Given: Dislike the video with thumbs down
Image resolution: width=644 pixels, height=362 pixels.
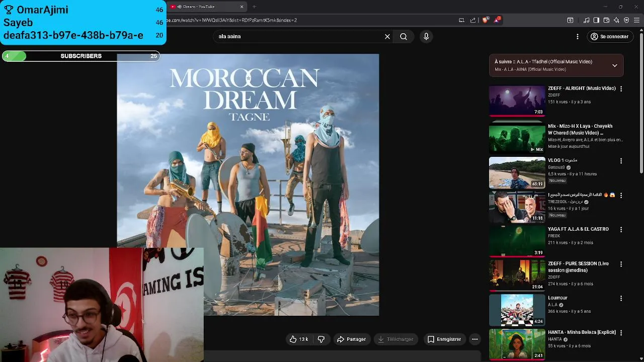Looking at the screenshot, I should [x=321, y=339].
